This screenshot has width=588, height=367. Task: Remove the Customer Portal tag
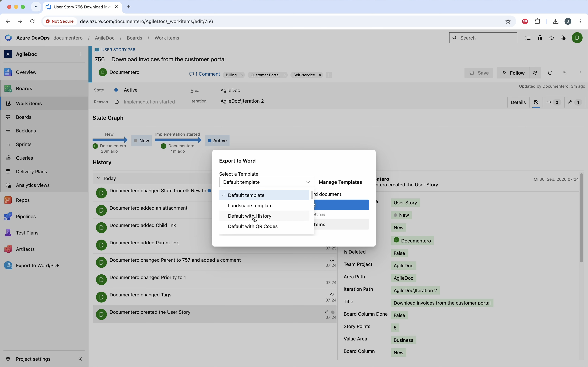284,75
